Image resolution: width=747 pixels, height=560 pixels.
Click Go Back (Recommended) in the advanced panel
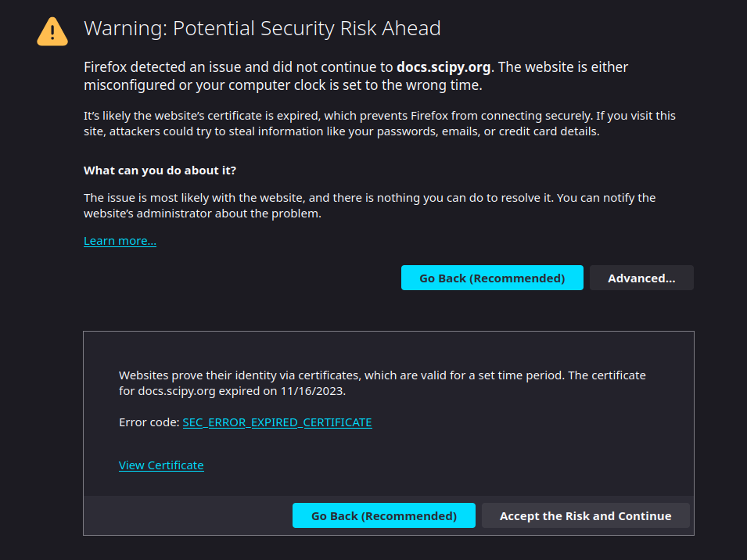(x=383, y=516)
